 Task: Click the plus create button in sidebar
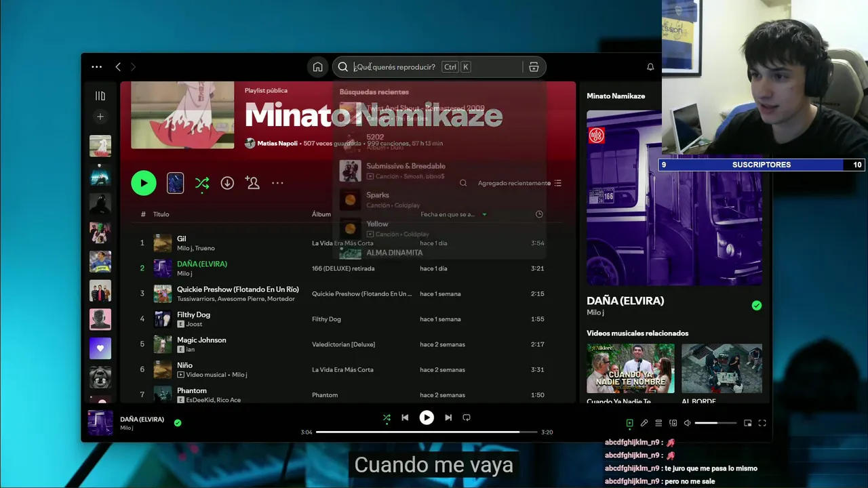point(100,117)
